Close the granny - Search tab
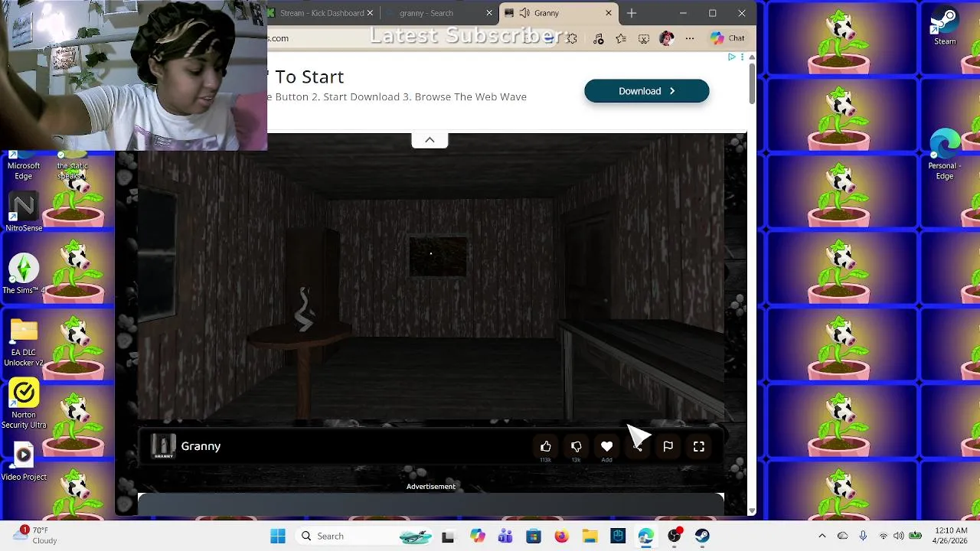The width and height of the screenshot is (980, 551). pyautogui.click(x=489, y=13)
